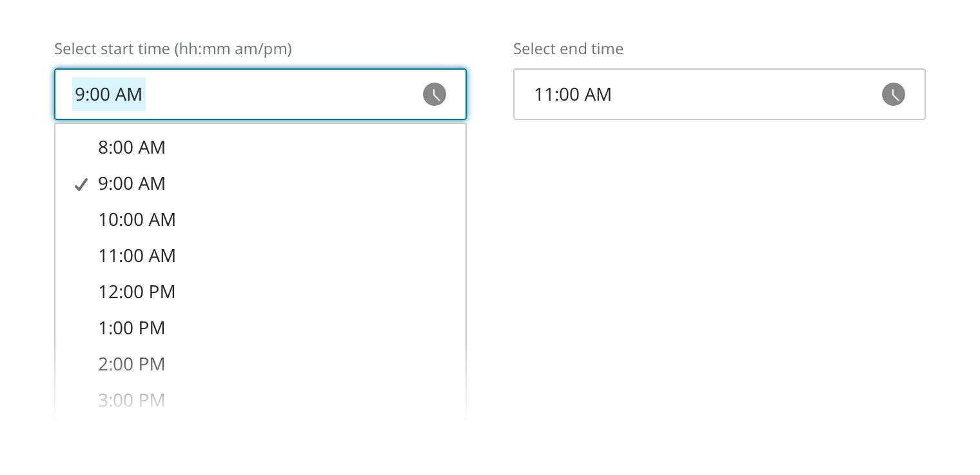This screenshot has width=980, height=475.
Task: Click the 11:00 AM value in end time field
Action: [x=573, y=94]
